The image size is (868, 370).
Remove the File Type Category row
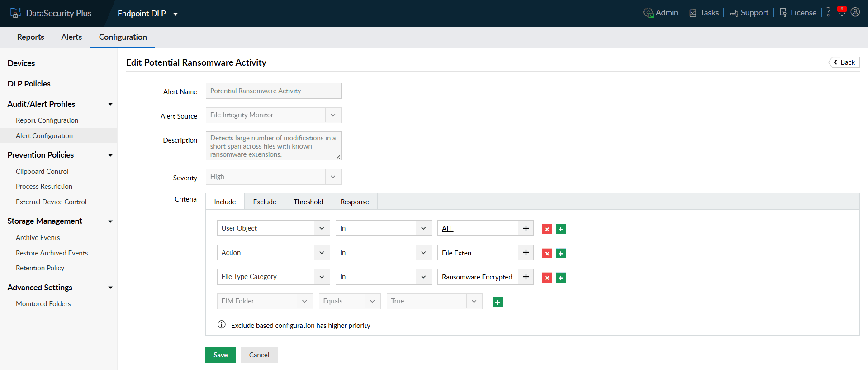(547, 278)
